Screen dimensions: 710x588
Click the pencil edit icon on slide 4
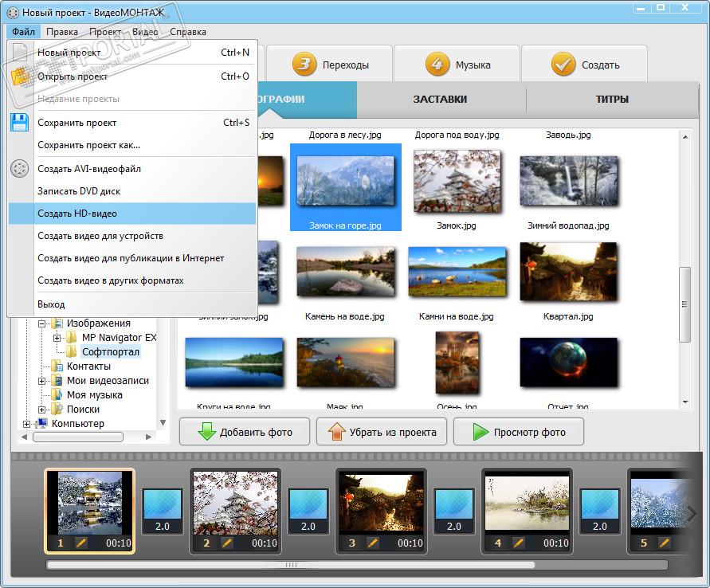(519, 543)
